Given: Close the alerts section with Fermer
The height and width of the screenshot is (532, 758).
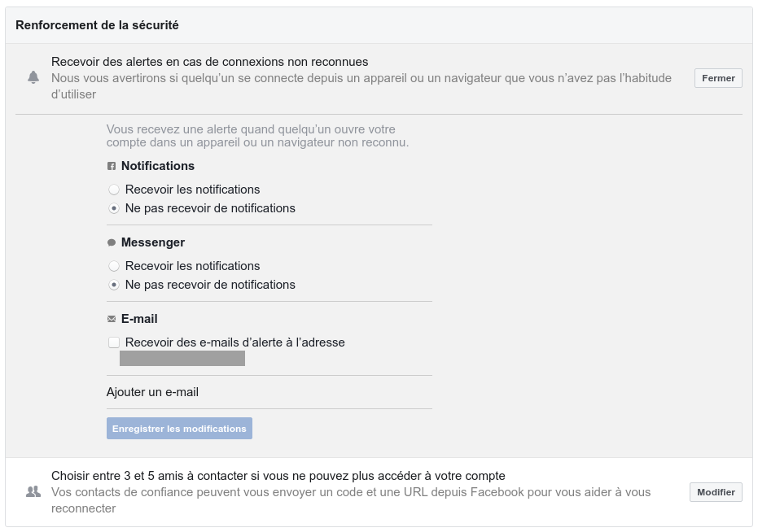Looking at the screenshot, I should coord(718,78).
